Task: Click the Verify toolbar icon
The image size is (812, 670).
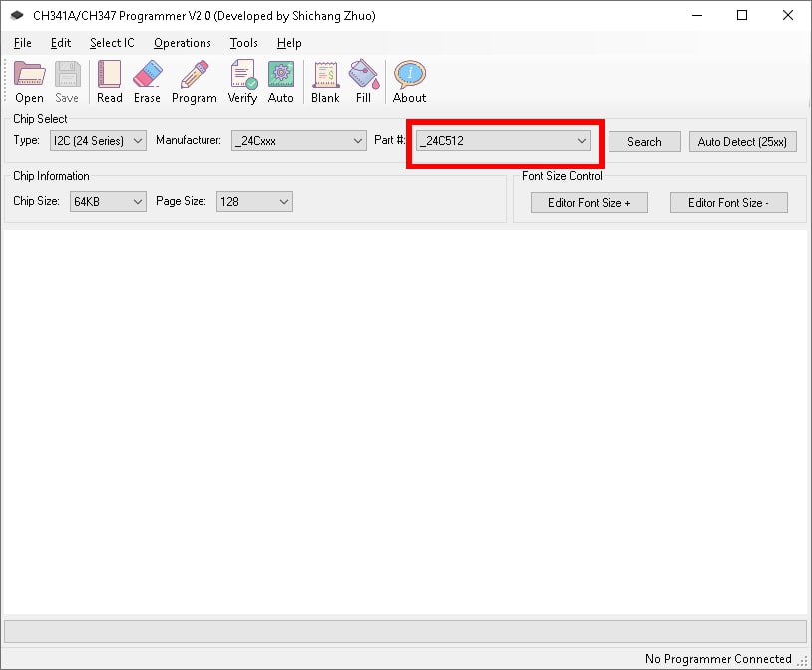Action: [x=242, y=82]
